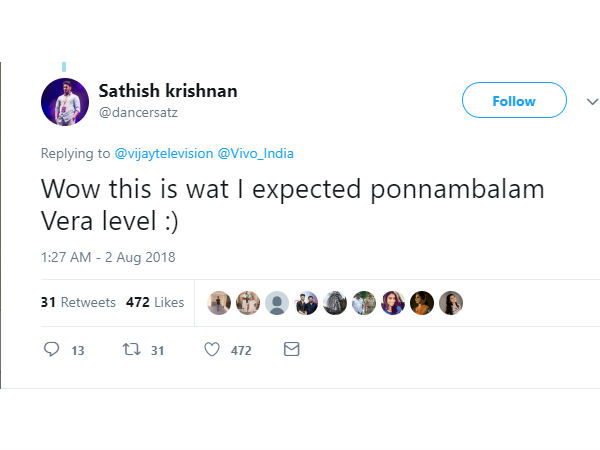Screen dimensions: 600x450
Task: Open the Sathish krishnan display name
Action: click(x=167, y=91)
